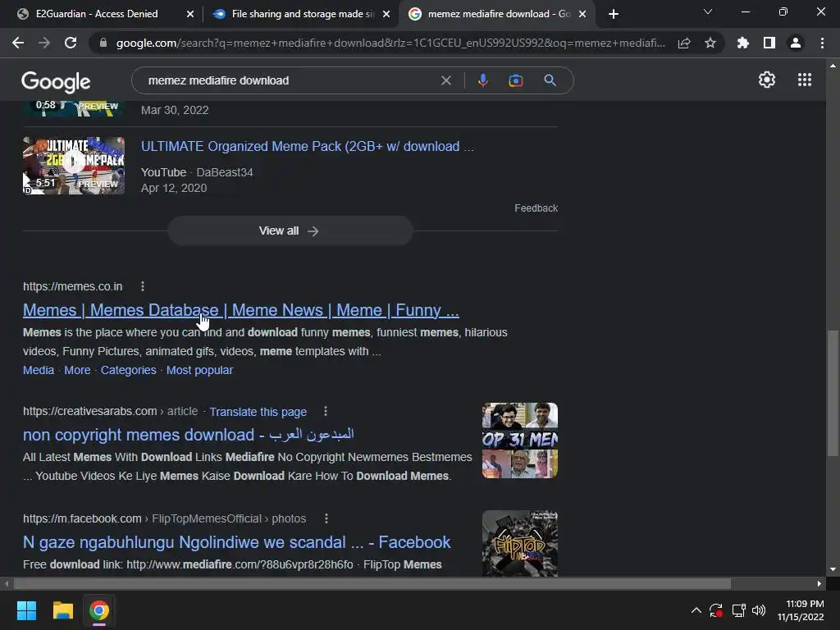Close the memez mediafire download tab
The width and height of the screenshot is (840, 630).
(582, 14)
